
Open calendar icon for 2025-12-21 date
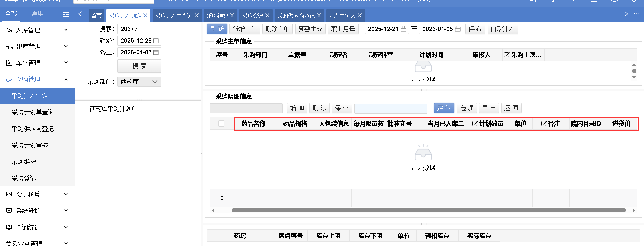pos(404,29)
